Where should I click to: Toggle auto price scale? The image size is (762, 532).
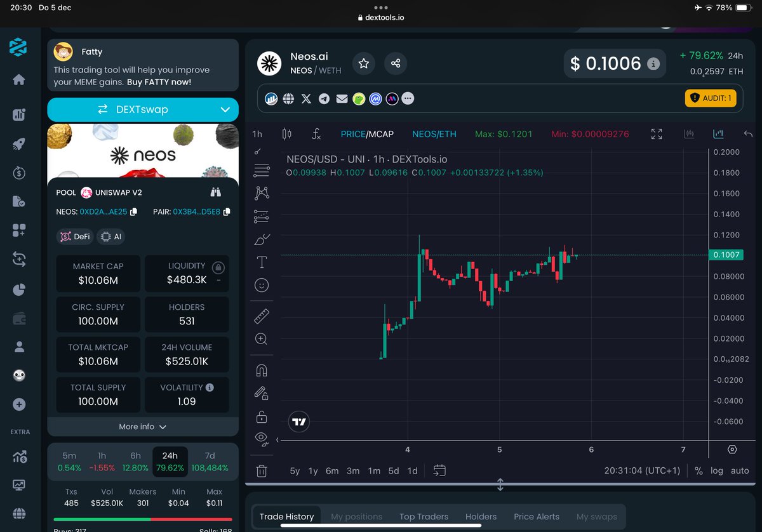tap(740, 470)
